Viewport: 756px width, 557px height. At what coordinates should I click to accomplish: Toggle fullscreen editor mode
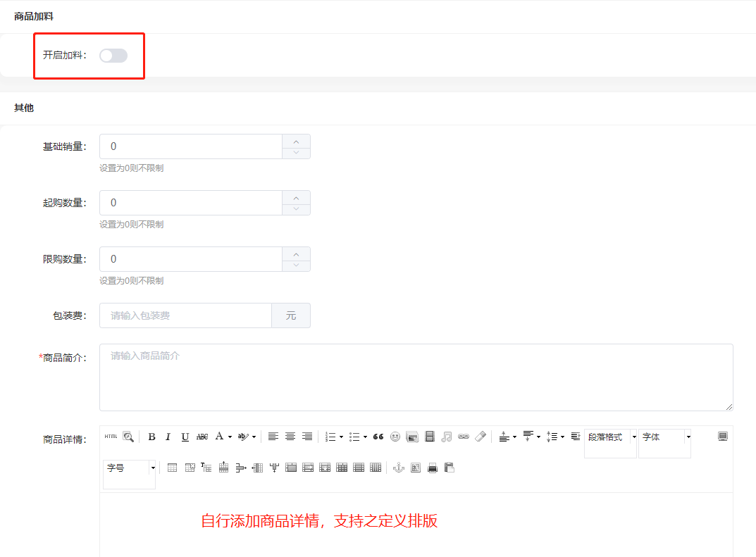722,437
